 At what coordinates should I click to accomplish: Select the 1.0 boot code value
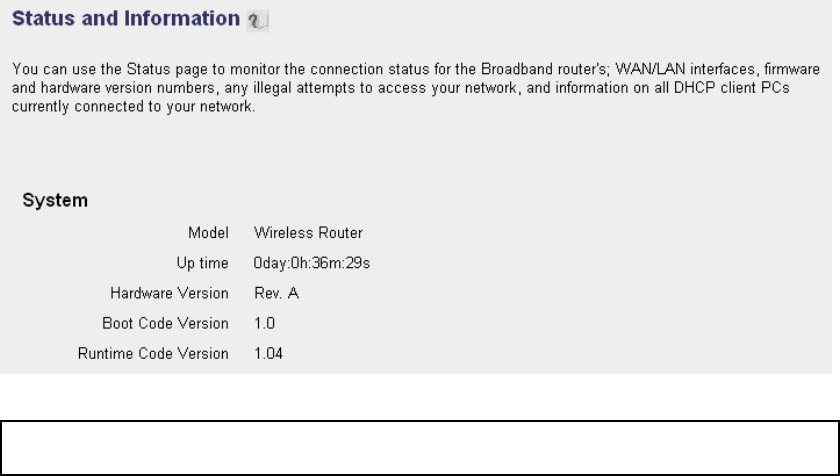tap(264, 323)
